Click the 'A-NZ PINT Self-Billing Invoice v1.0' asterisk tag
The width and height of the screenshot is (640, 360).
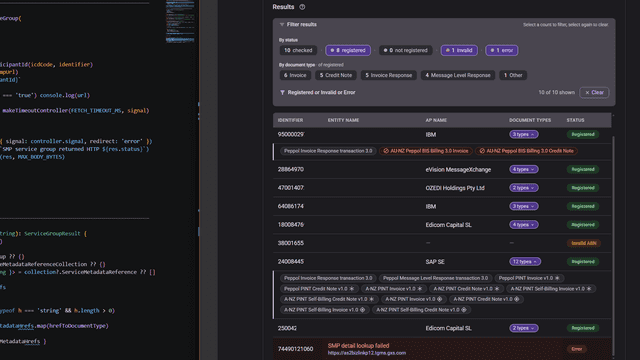pyautogui.click(x=551, y=289)
